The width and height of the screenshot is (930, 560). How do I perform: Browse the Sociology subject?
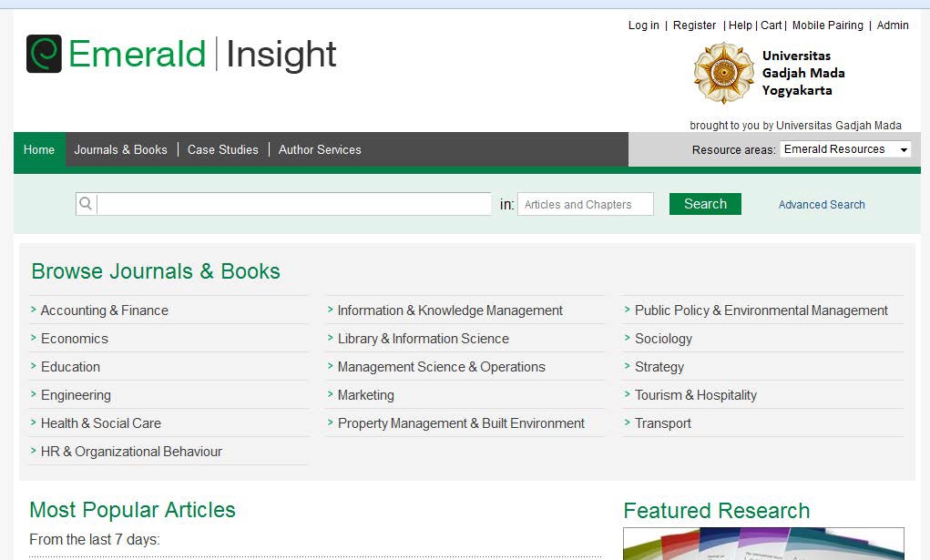click(x=664, y=339)
